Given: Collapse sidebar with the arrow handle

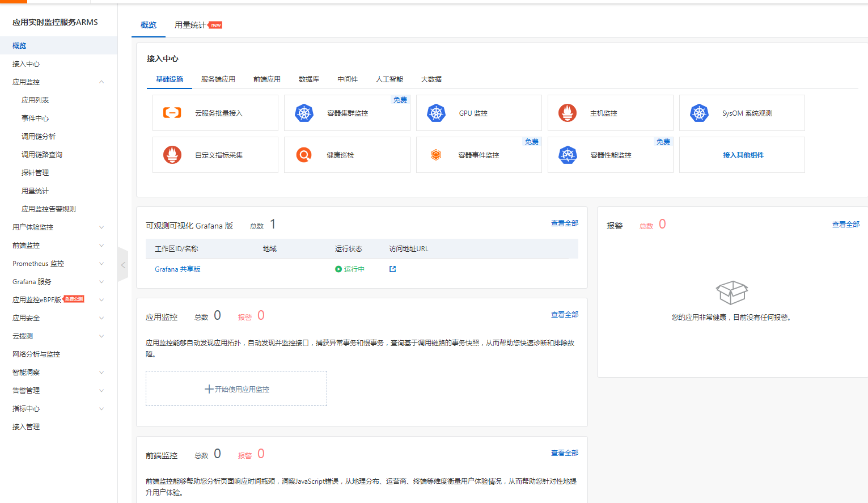Looking at the screenshot, I should (x=123, y=265).
